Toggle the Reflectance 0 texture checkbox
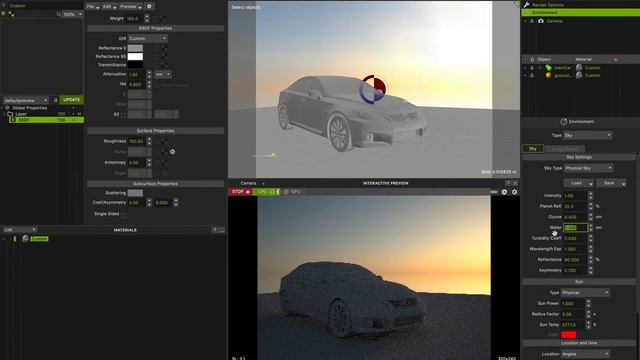The width and height of the screenshot is (640, 360). [157, 48]
